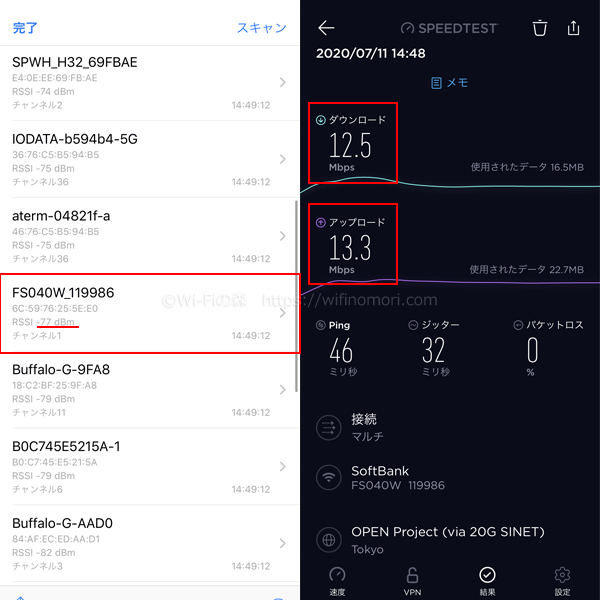Expand SPWH_H32_69FBAE network details chevron
600x600 pixels.
click(282, 82)
